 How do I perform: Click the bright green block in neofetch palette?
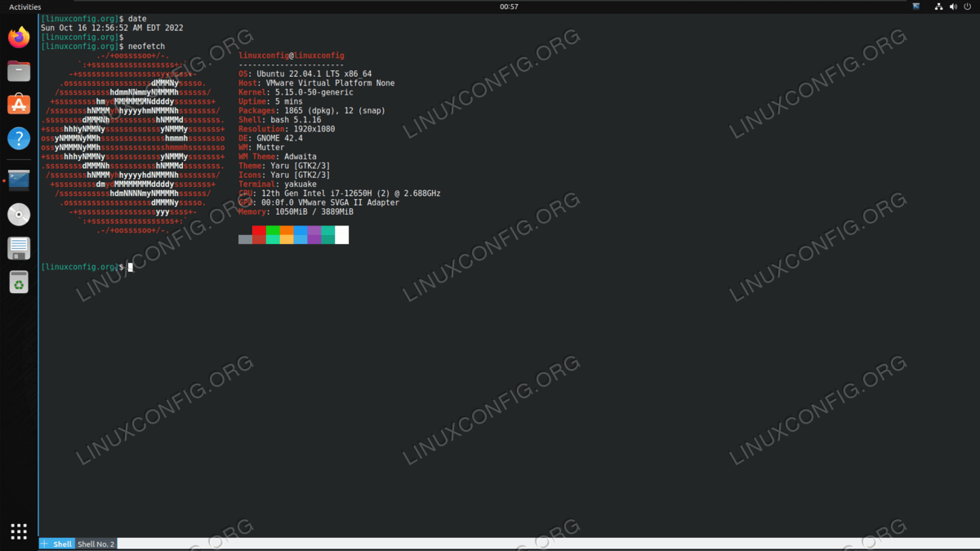point(273,230)
